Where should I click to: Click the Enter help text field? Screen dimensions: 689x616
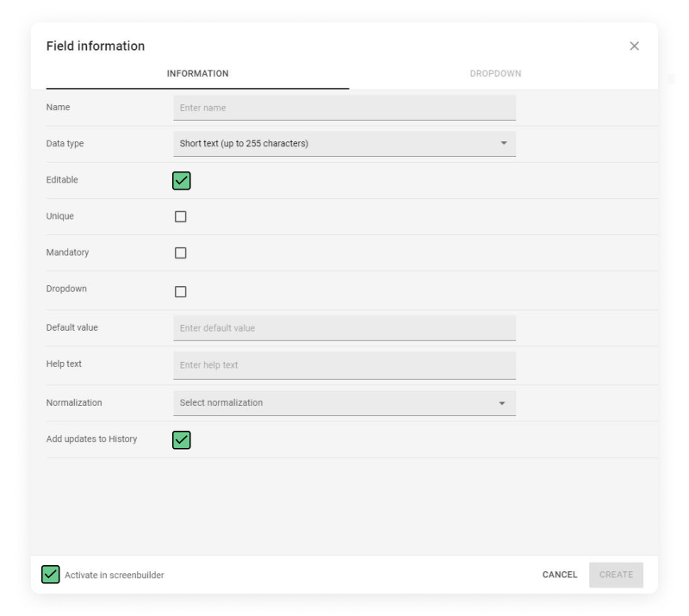tap(344, 365)
